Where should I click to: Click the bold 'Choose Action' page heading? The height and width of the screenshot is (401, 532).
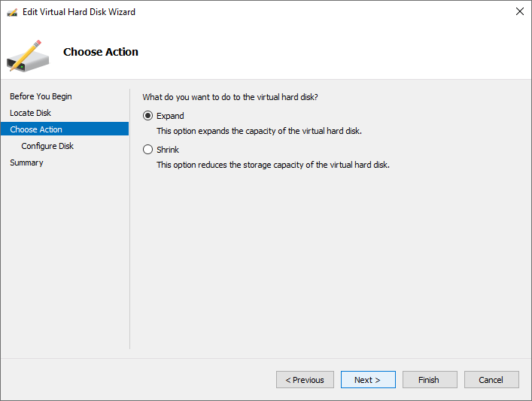pos(101,52)
